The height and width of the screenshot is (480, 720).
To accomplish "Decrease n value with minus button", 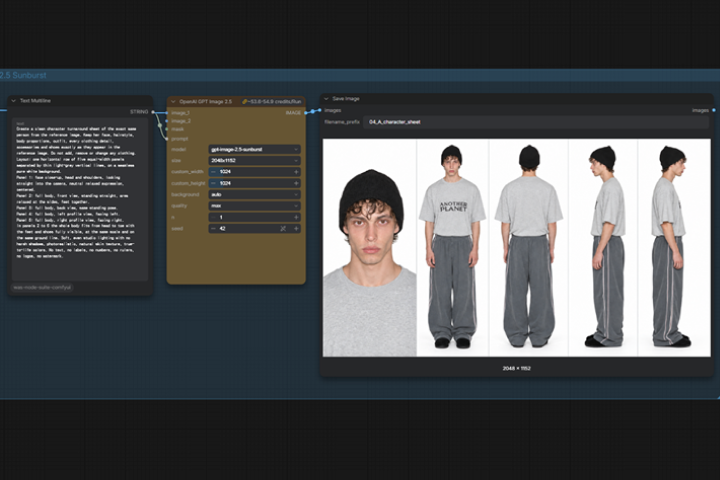I will [x=214, y=217].
